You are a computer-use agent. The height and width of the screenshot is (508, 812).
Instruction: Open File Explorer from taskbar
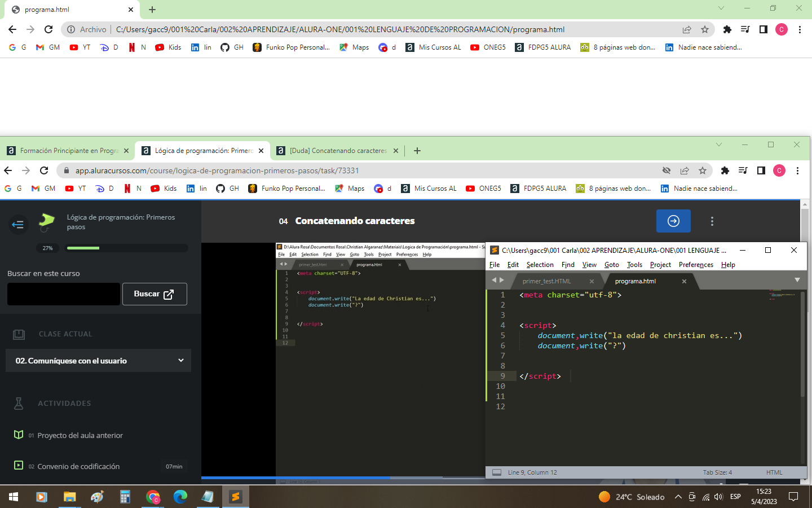coord(69,497)
